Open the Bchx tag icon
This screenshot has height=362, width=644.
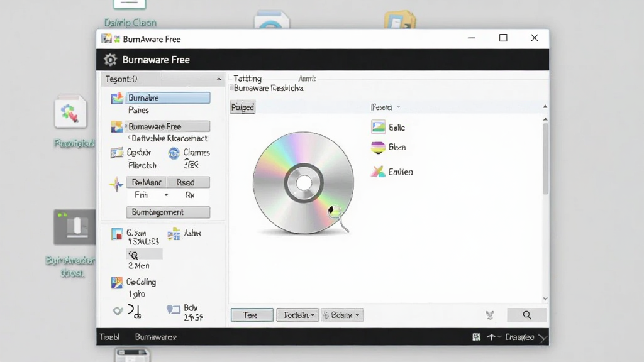(x=174, y=309)
